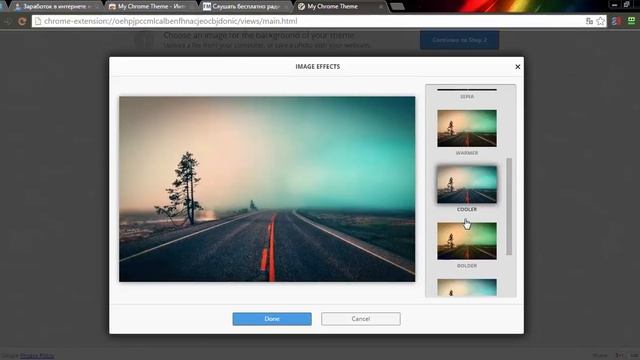Select the effect thumbnail below Golden

pyautogui.click(x=467, y=287)
